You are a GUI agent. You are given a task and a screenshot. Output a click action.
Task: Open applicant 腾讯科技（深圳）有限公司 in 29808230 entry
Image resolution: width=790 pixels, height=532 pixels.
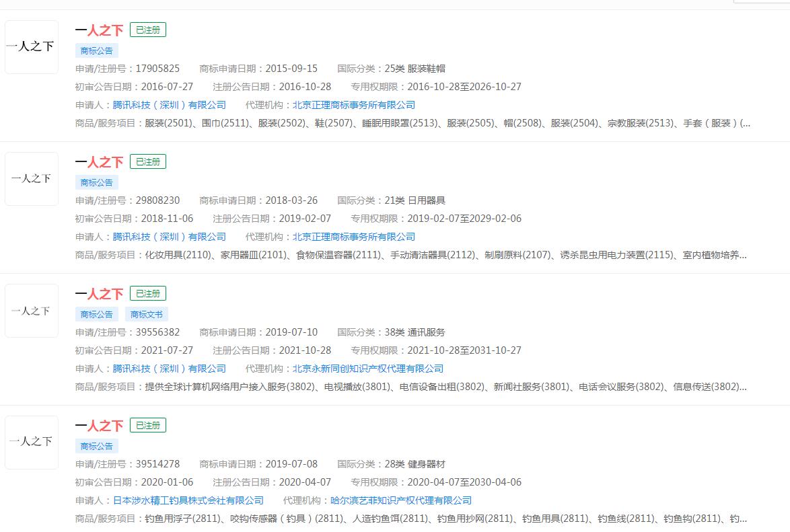coord(170,237)
